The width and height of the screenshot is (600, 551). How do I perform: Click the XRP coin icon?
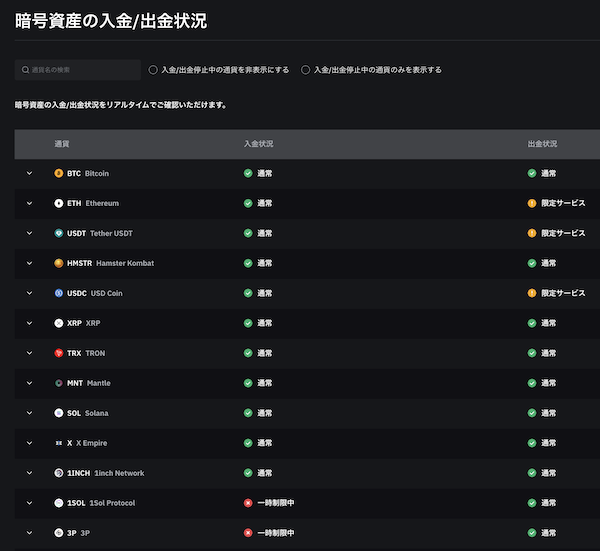[59, 323]
